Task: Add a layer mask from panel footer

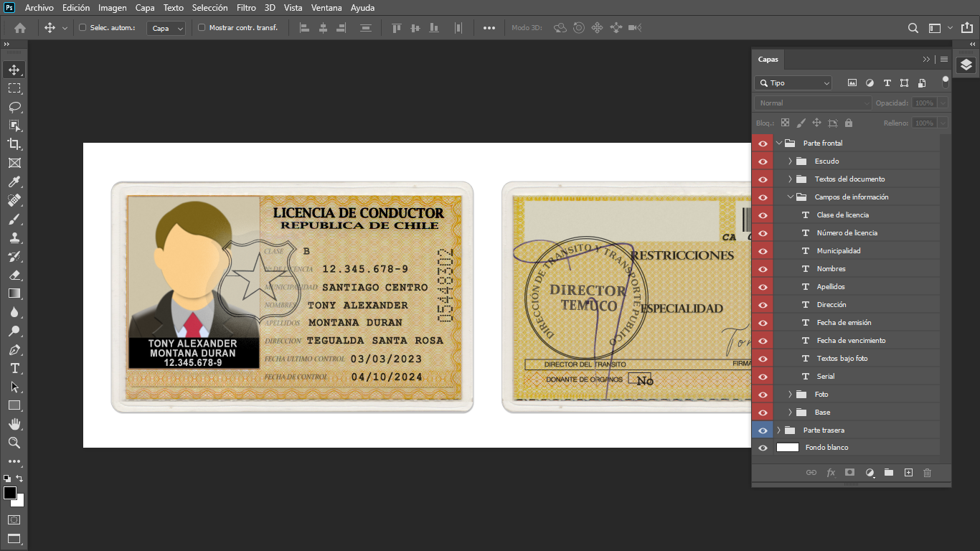Action: tap(850, 473)
